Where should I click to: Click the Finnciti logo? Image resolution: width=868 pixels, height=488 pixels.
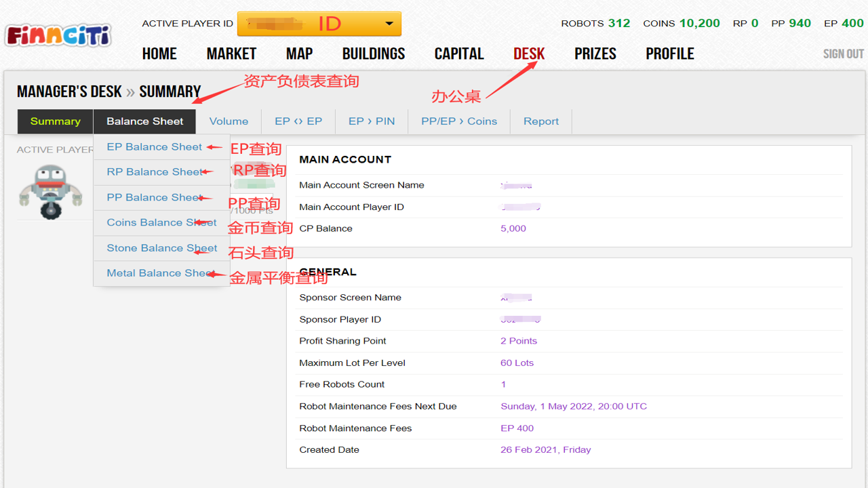[58, 34]
